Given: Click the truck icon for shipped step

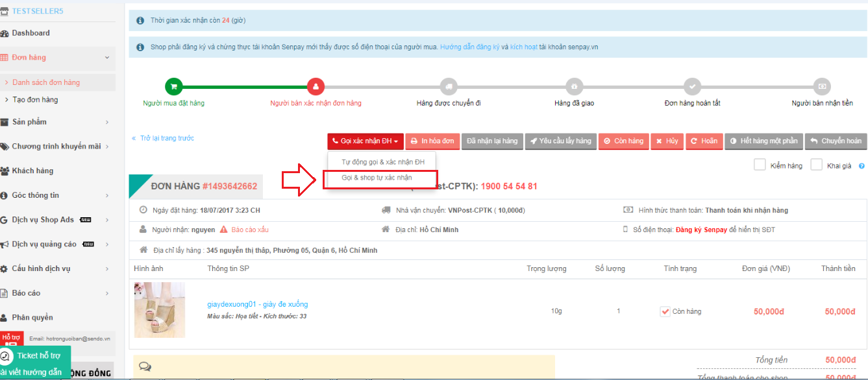Looking at the screenshot, I should pos(448,86).
